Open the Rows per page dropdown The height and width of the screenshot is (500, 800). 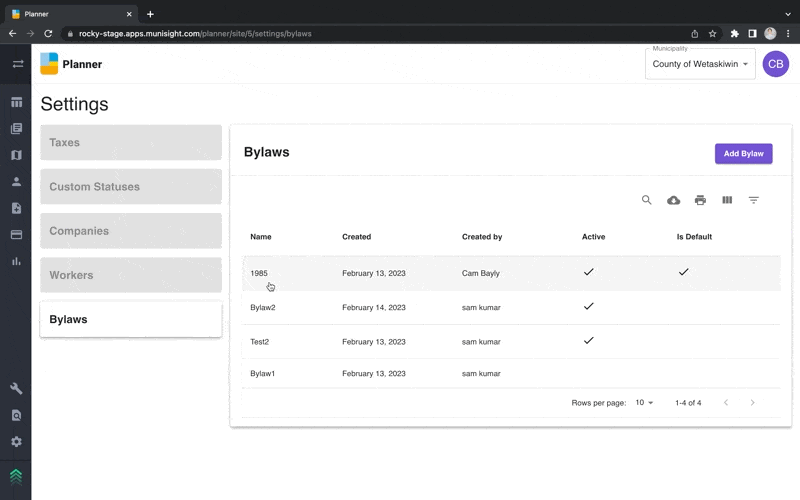644,403
